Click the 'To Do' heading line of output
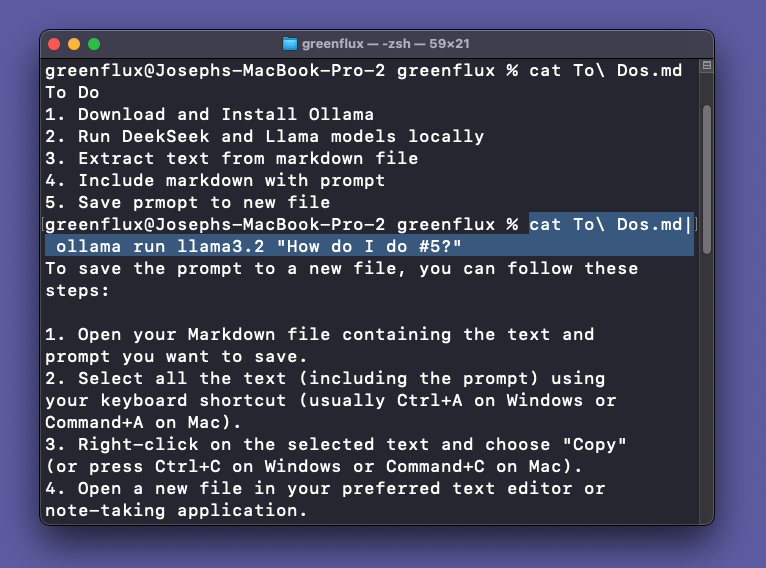The height and width of the screenshot is (568, 766). coord(72,93)
